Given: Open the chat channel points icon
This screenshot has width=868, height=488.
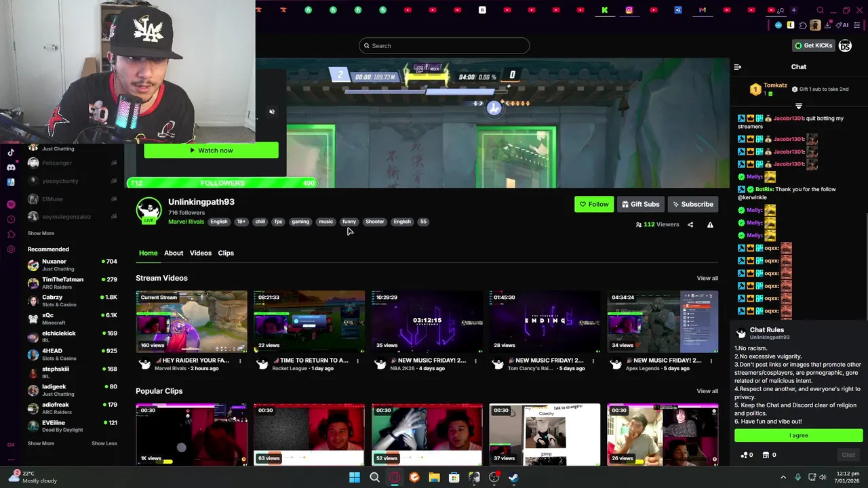Looking at the screenshot, I should [x=745, y=455].
